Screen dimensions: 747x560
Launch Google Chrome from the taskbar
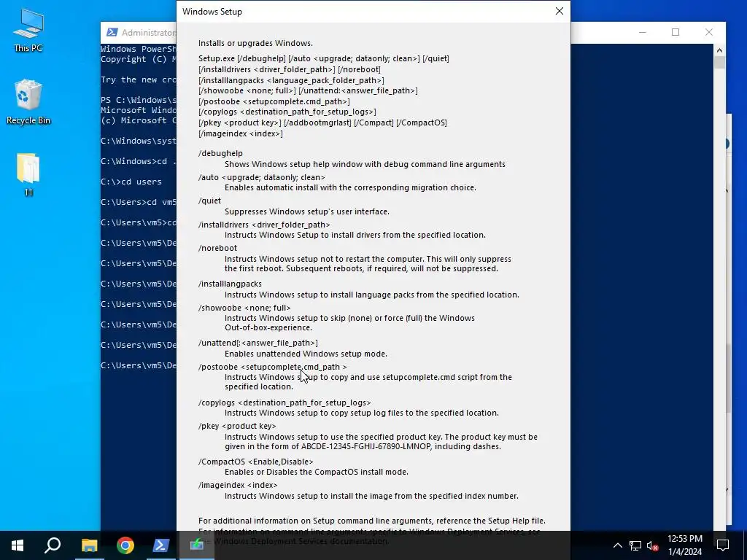click(125, 545)
